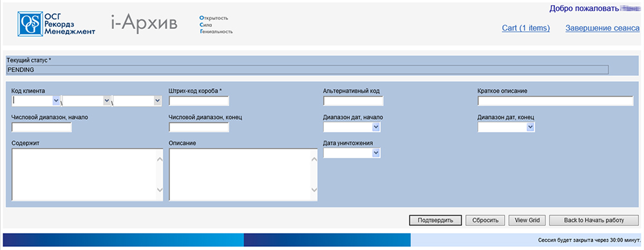
Task: Focus the Краткое описание input field
Action: pyautogui.click(x=556, y=101)
